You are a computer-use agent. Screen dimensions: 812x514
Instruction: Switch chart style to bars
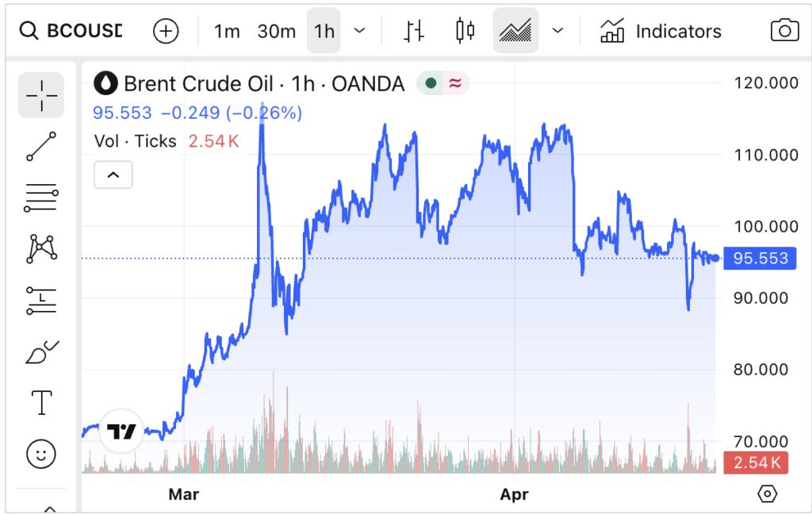413,31
